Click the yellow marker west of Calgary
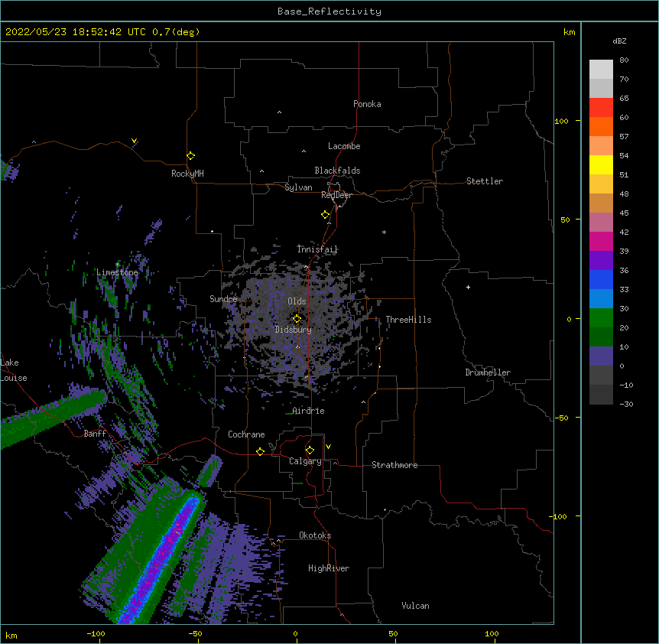Viewport: 659px width, 644px height. click(260, 451)
